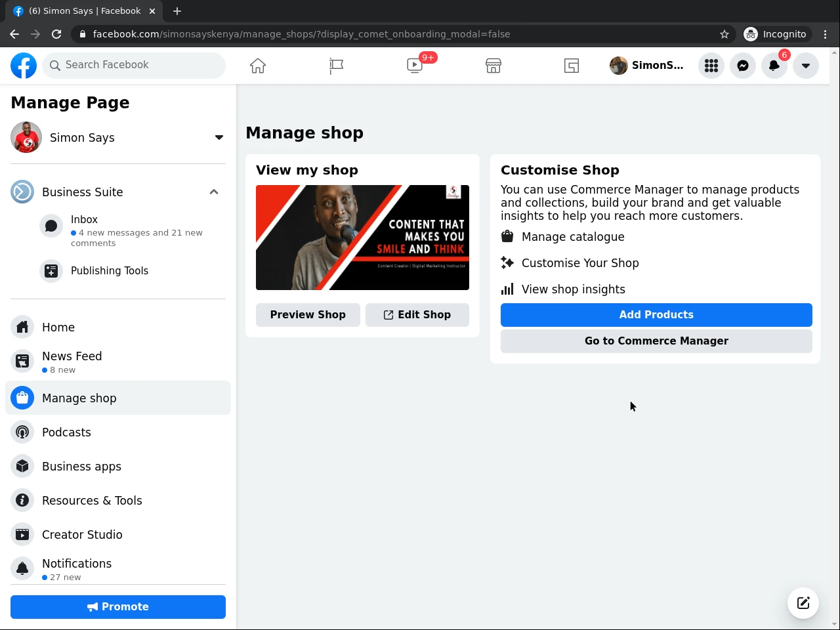Open Resources & Tools in the sidebar

[118, 500]
